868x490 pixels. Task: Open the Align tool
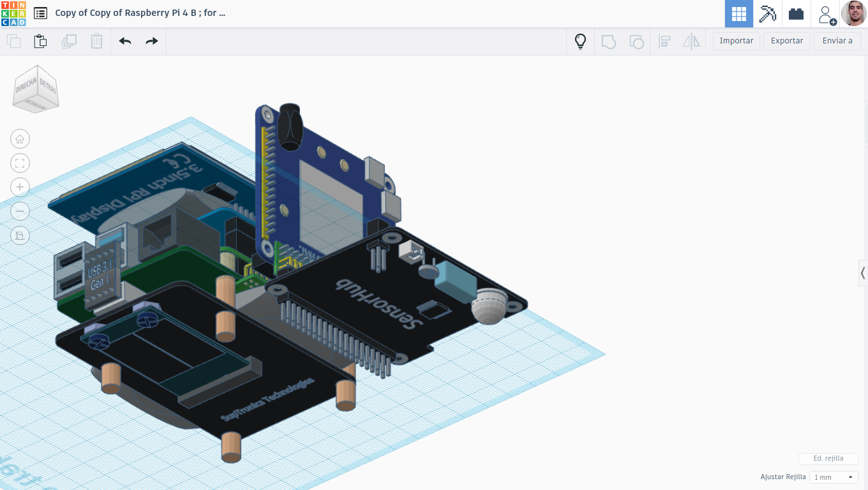[664, 41]
